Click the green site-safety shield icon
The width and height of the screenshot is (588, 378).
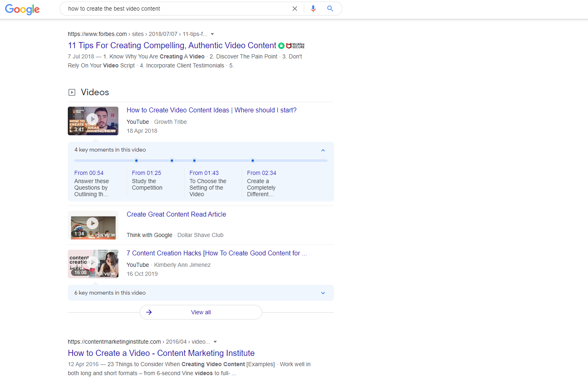[x=281, y=45]
